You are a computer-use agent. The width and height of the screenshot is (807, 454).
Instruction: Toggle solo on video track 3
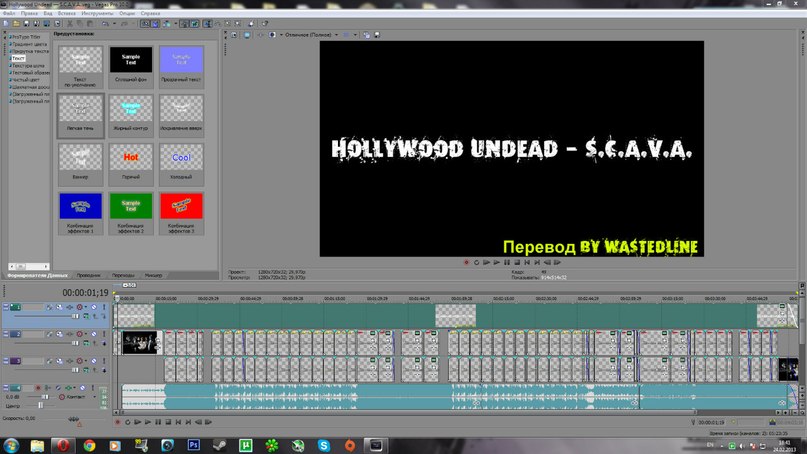tap(104, 361)
